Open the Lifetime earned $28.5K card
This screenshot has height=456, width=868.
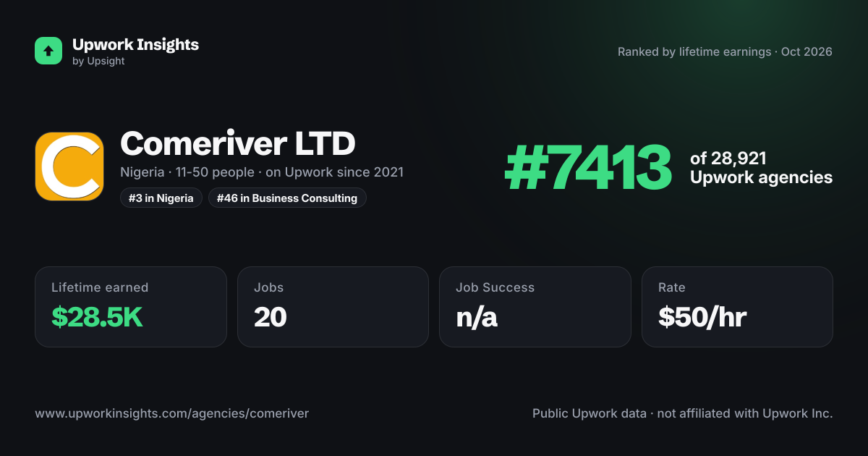(131, 307)
